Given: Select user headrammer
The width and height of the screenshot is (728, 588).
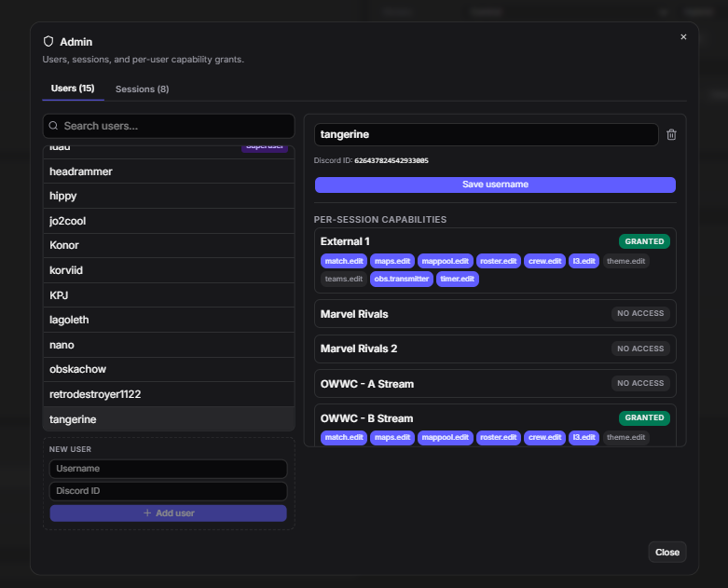Looking at the screenshot, I should tap(169, 171).
